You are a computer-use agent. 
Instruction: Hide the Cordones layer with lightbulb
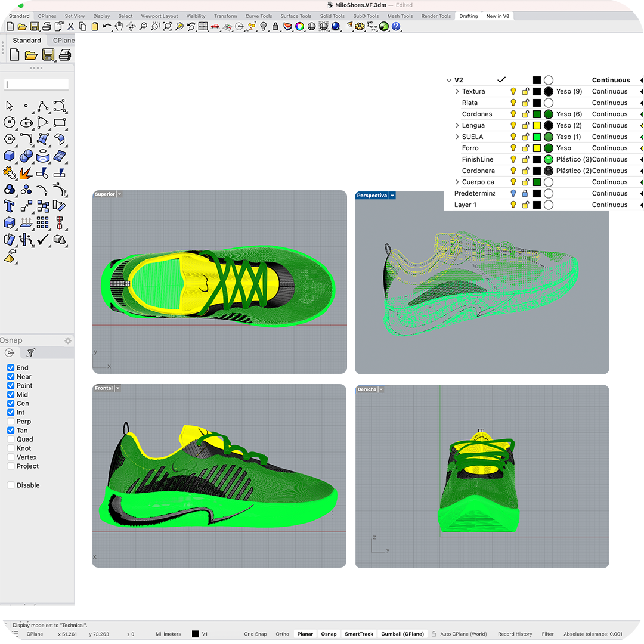point(513,114)
